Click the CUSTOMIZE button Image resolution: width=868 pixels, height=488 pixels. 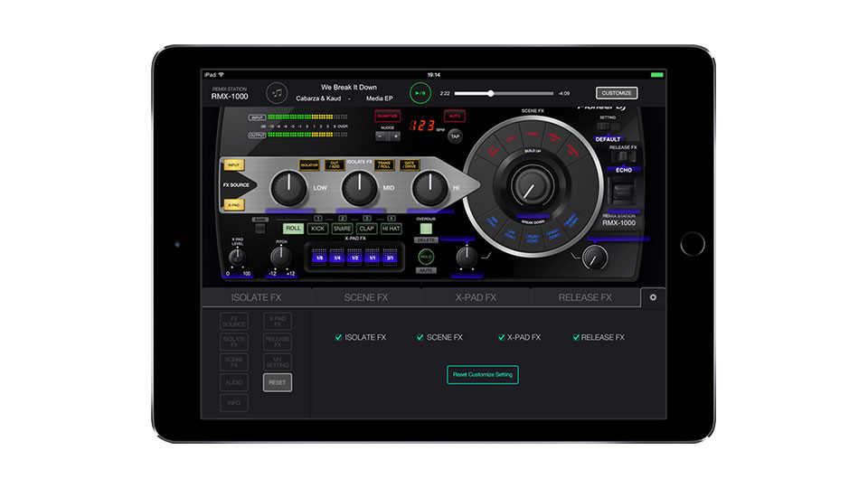[x=617, y=93]
